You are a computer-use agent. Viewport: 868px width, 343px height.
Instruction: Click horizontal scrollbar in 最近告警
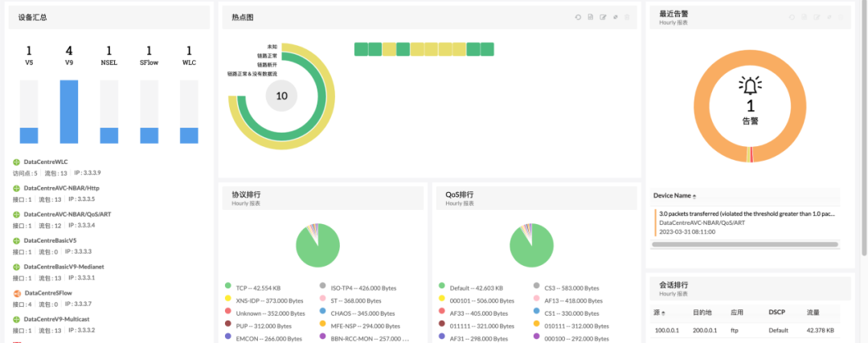point(745,244)
